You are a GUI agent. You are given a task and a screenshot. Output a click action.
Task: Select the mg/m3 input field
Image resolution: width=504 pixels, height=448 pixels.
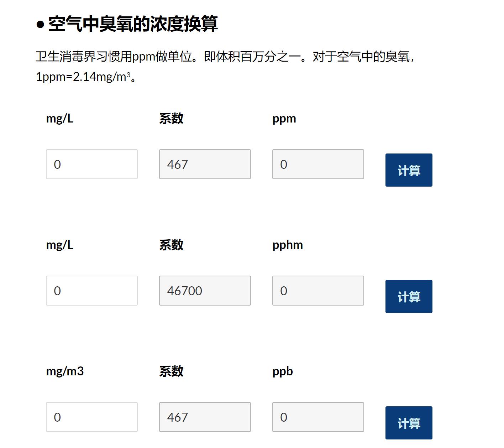91,417
